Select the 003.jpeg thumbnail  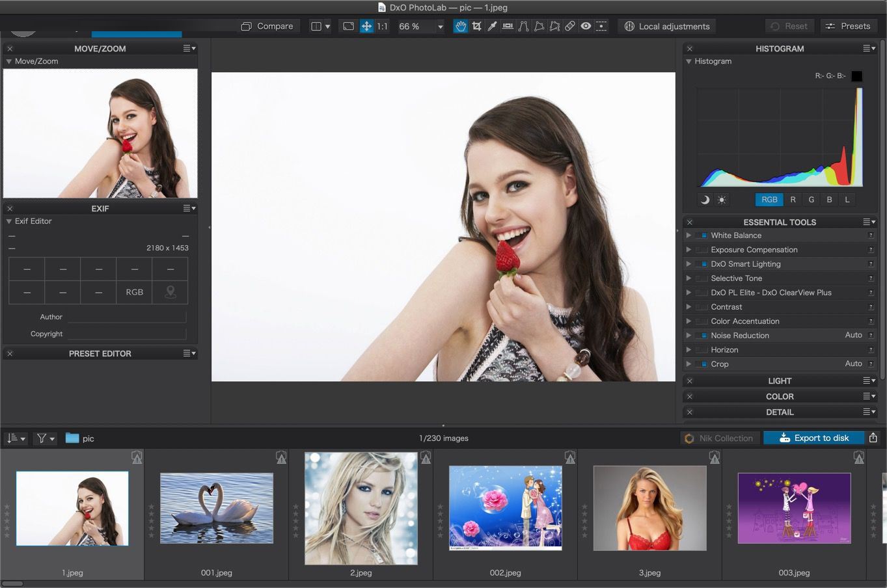[x=794, y=508]
